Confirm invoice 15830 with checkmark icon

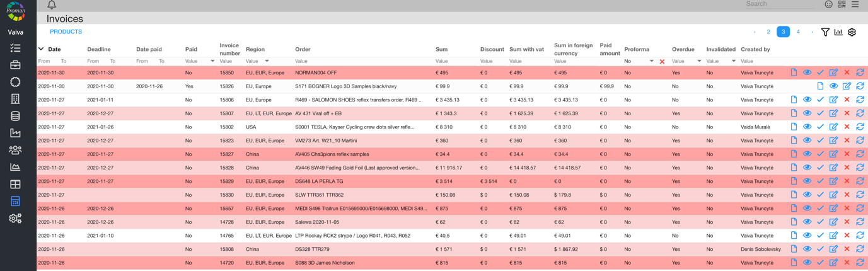(x=820, y=195)
